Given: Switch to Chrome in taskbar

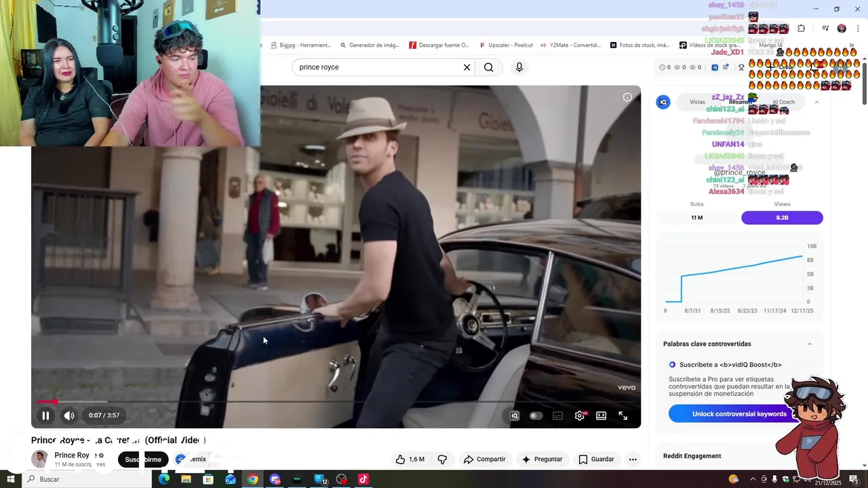Looking at the screenshot, I should point(252,479).
